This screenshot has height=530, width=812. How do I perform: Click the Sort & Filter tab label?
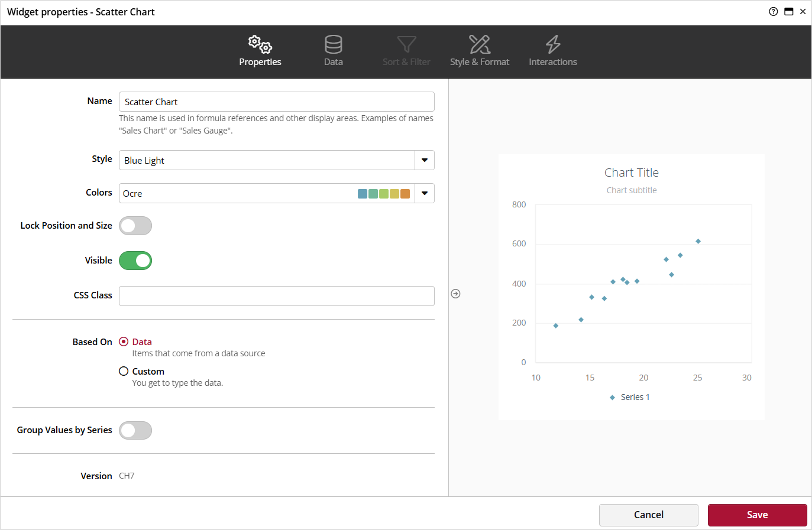click(406, 62)
